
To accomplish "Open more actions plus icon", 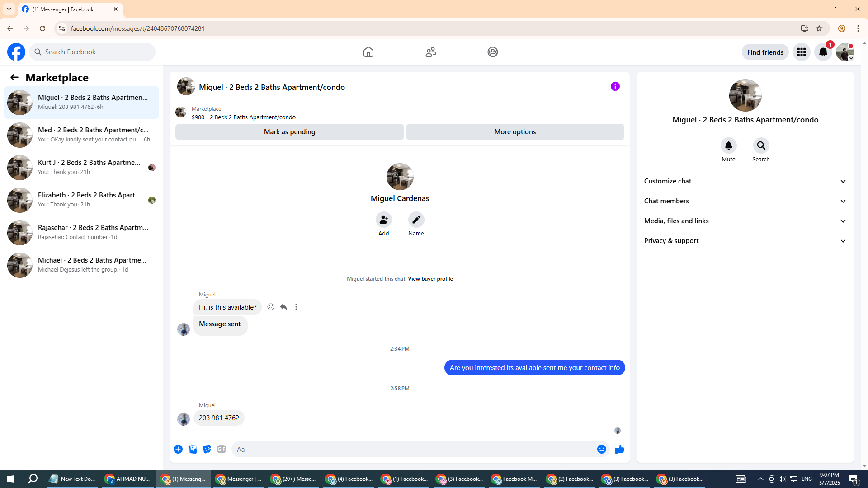I will pyautogui.click(x=178, y=449).
